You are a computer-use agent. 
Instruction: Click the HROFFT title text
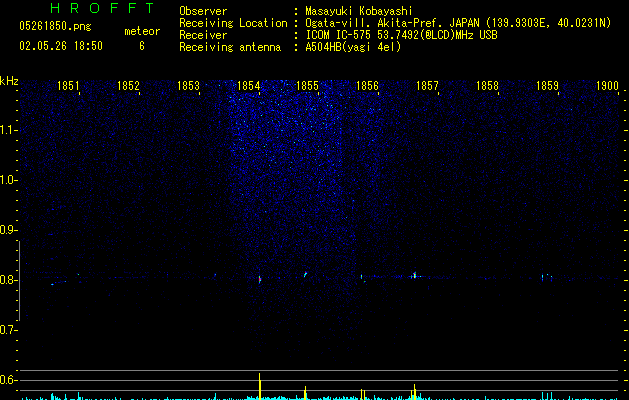103,8
